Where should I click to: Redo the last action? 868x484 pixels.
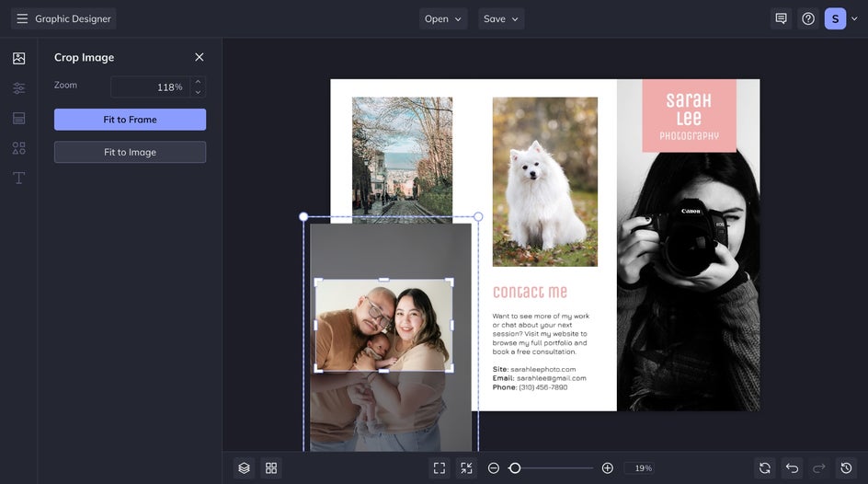coord(819,468)
